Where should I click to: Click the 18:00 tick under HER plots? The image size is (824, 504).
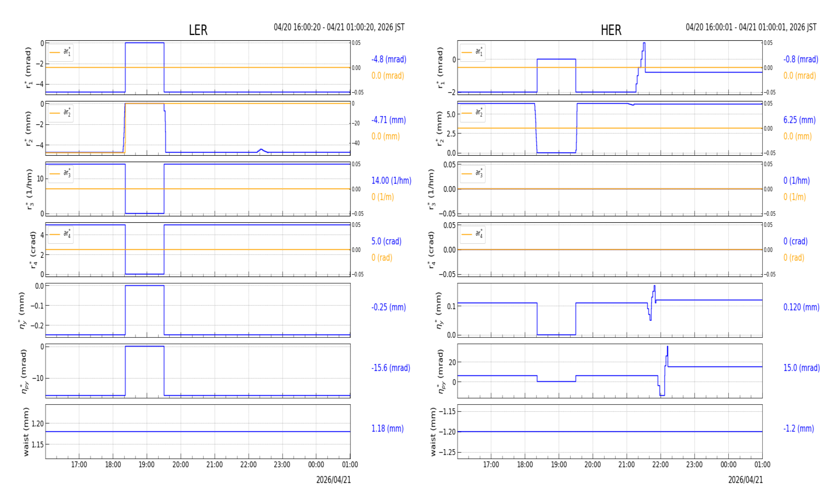pyautogui.click(x=525, y=465)
